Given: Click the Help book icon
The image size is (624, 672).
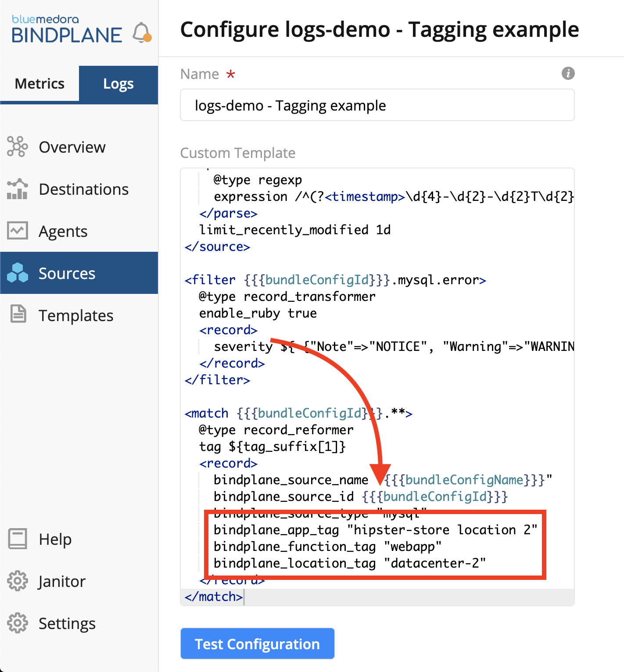Looking at the screenshot, I should tap(18, 539).
